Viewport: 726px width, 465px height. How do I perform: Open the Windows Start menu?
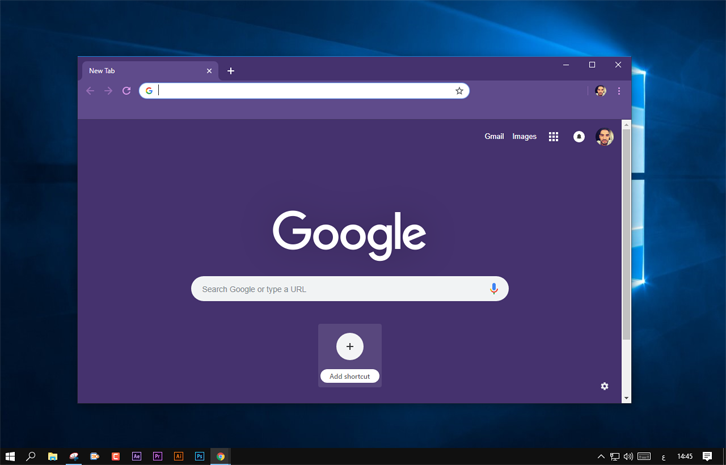pos(10,456)
